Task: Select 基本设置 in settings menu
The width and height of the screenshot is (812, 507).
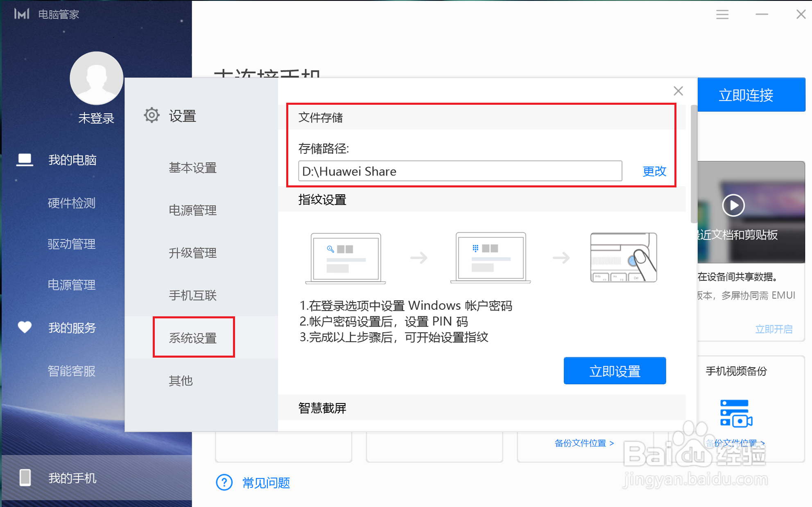Action: click(x=192, y=168)
